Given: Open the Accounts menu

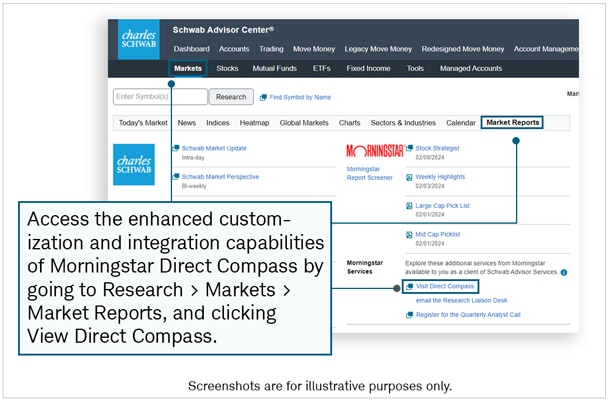Looking at the screenshot, I should 234,49.
